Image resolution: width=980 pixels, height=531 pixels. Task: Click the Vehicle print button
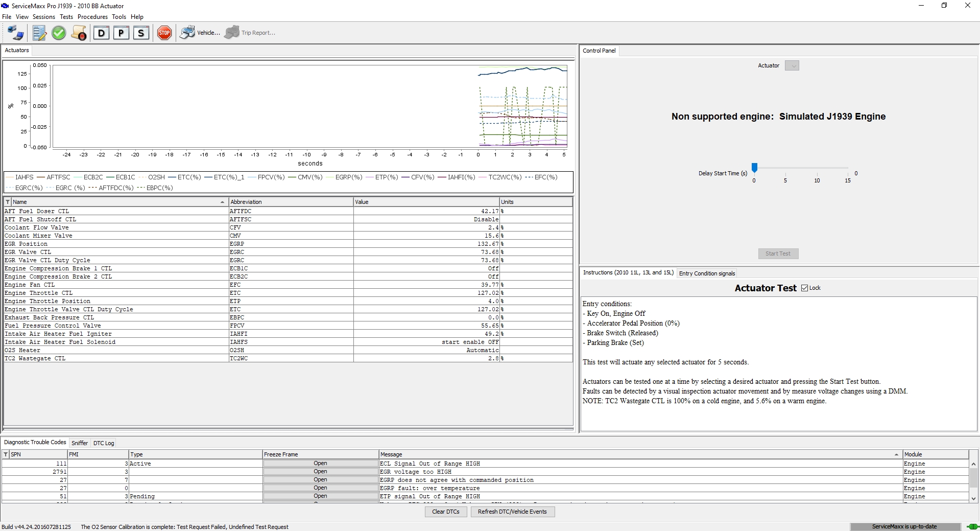[200, 33]
